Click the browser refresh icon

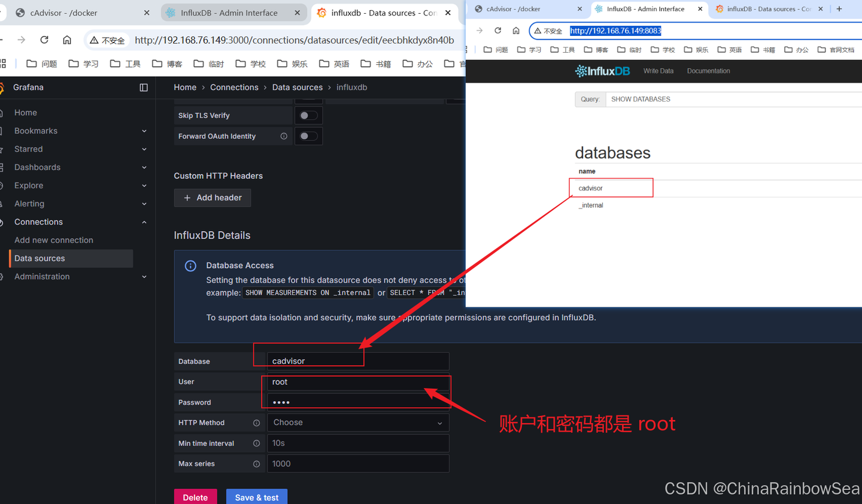pyautogui.click(x=497, y=31)
